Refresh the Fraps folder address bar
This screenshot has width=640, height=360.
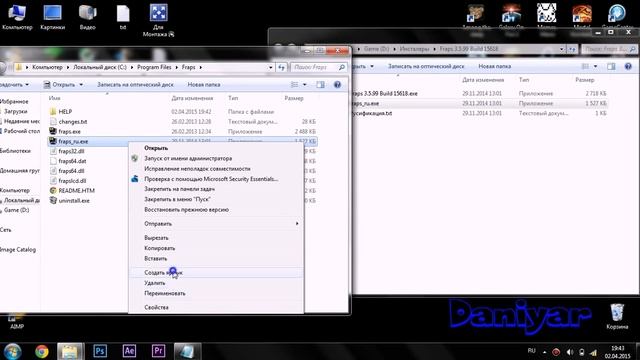tap(282, 67)
